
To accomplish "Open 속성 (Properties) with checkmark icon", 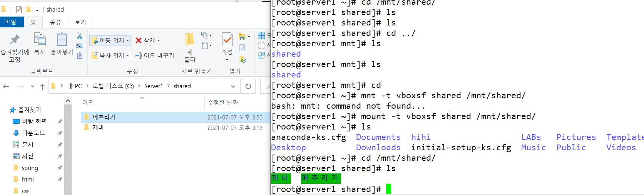I will pyautogui.click(x=227, y=47).
